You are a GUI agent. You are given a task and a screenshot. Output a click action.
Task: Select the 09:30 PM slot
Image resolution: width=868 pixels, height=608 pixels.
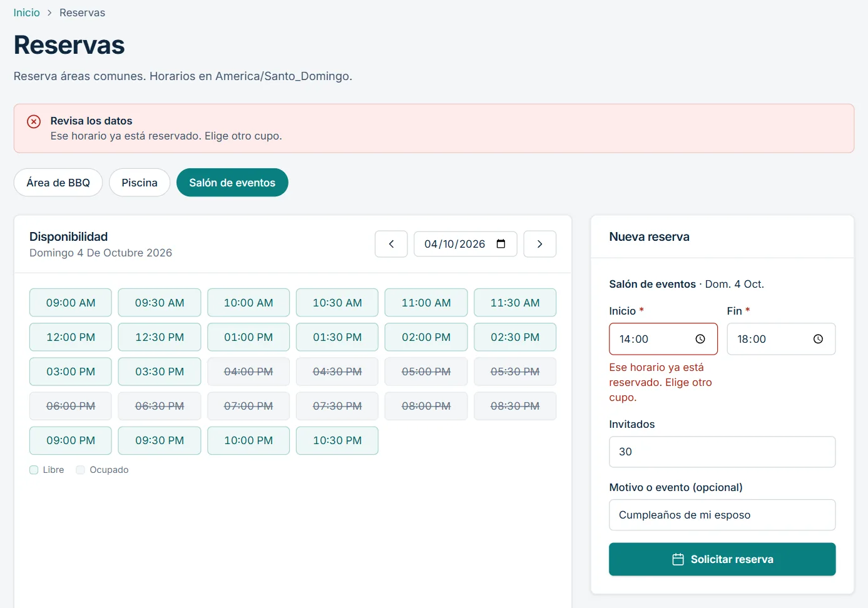160,440
